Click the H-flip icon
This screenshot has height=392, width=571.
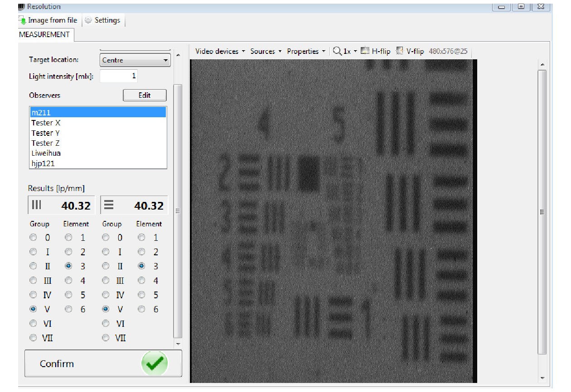(365, 51)
